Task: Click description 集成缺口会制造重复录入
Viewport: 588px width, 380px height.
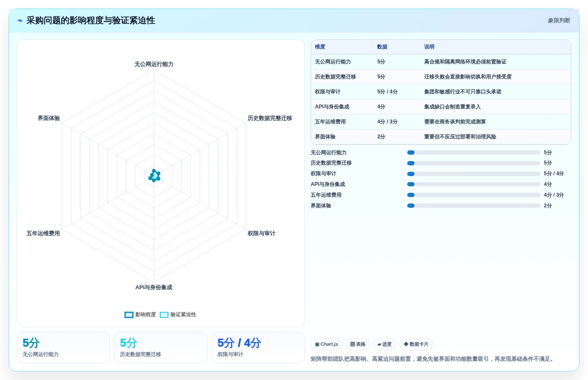Action: click(453, 107)
